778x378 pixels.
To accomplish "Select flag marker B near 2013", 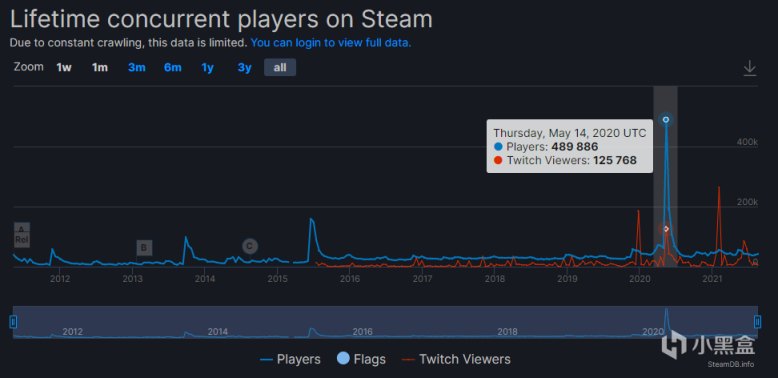I will (144, 248).
